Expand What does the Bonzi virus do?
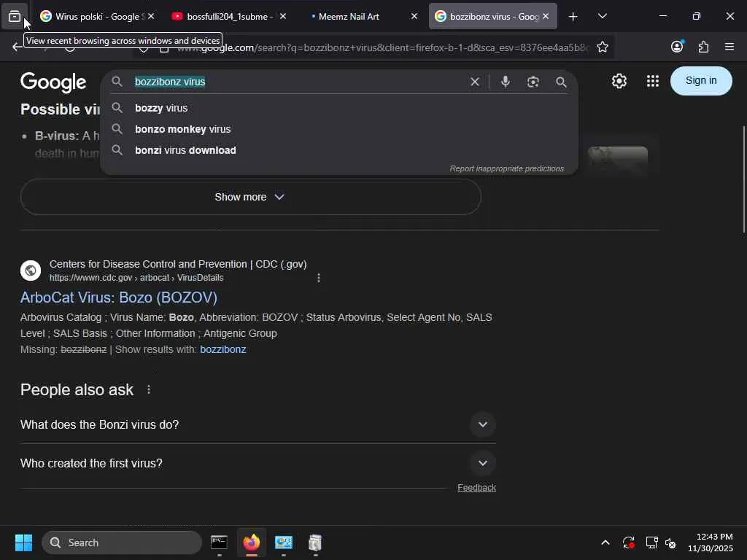This screenshot has height=560, width=747. click(x=258, y=424)
